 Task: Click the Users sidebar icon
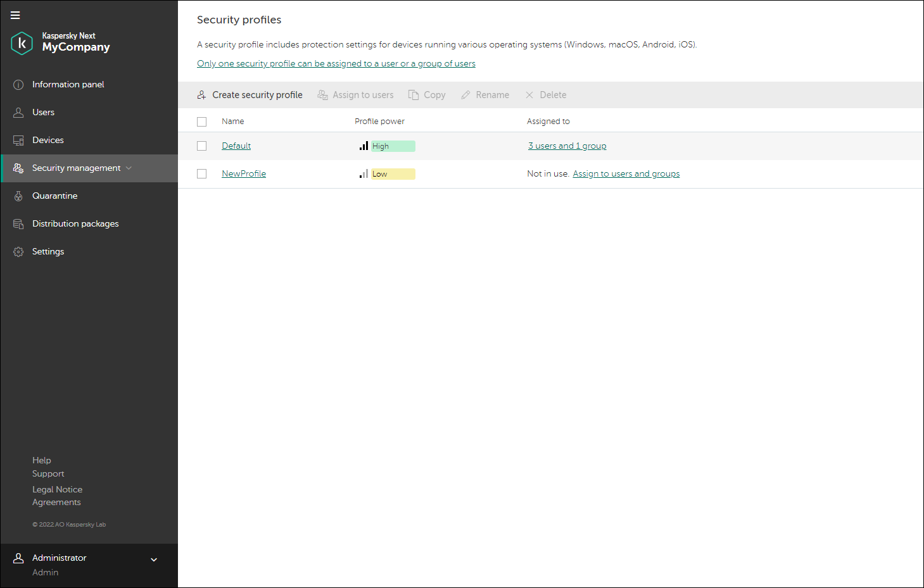pyautogui.click(x=18, y=113)
